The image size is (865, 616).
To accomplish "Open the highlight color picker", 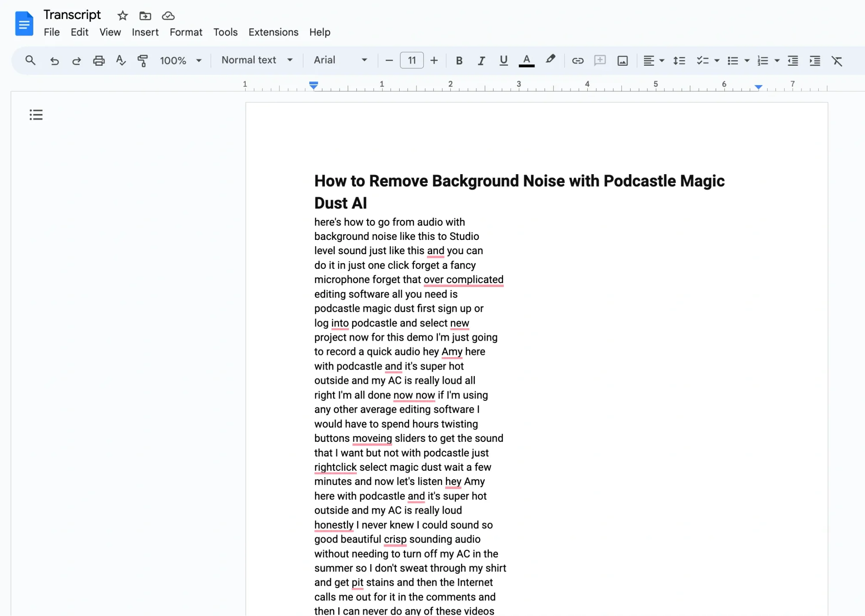I will click(x=550, y=60).
